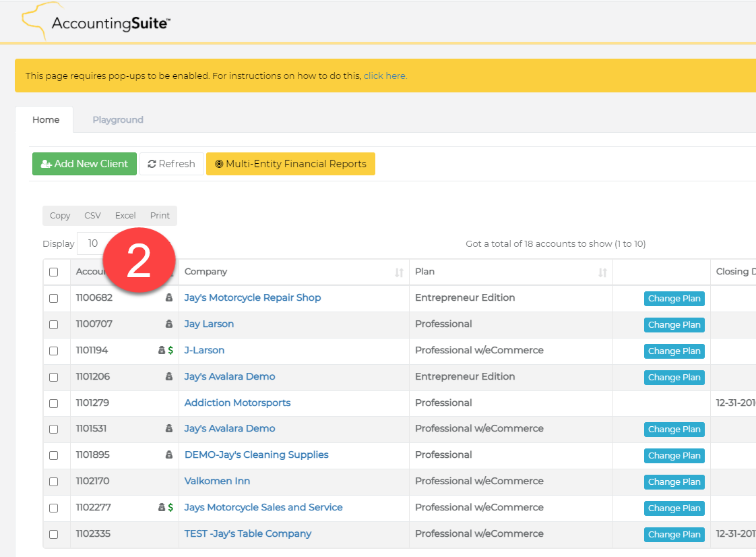This screenshot has height=557, width=756.
Task: Open Jay's Motorcycle Repair Shop company
Action: click(x=252, y=298)
